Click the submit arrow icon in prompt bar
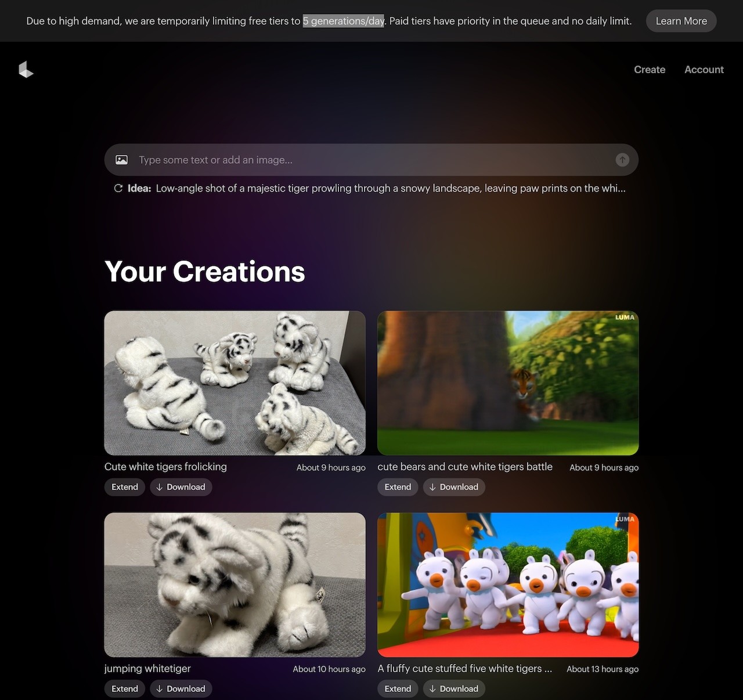Viewport: 743px width, 700px height. (x=622, y=160)
